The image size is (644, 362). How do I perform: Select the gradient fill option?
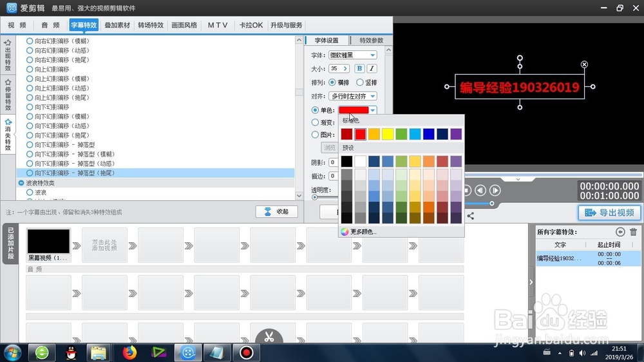(x=315, y=122)
